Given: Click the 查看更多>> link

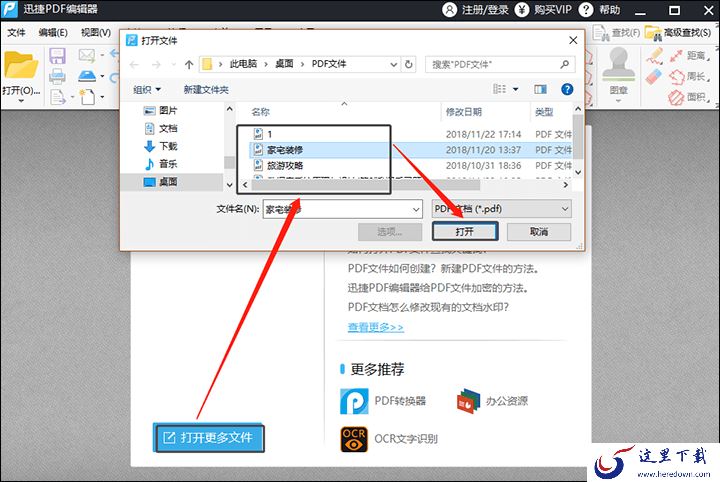Looking at the screenshot, I should pyautogui.click(x=376, y=327).
